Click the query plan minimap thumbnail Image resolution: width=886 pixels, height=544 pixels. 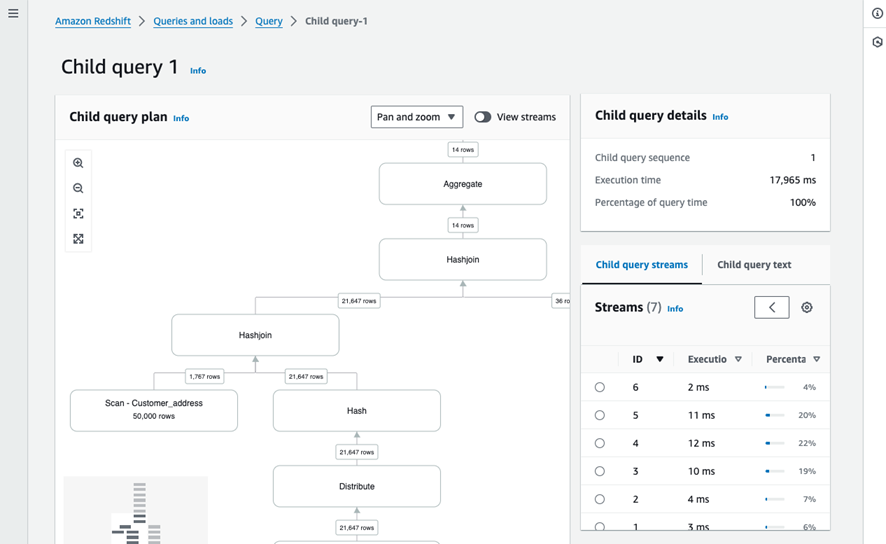click(x=136, y=511)
